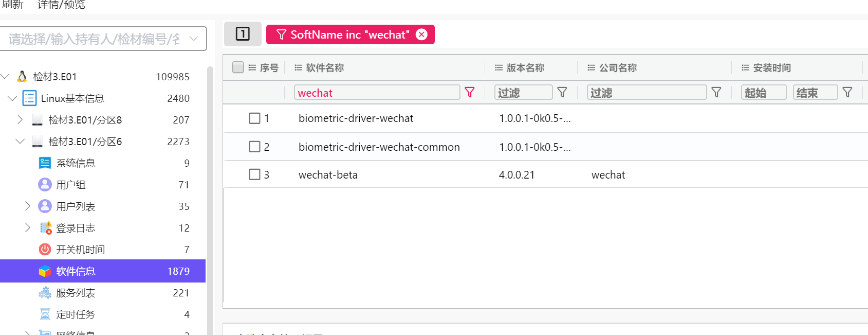Click the 服务列表 tree item
Image resolution: width=868 pixels, height=335 pixels.
76,293
